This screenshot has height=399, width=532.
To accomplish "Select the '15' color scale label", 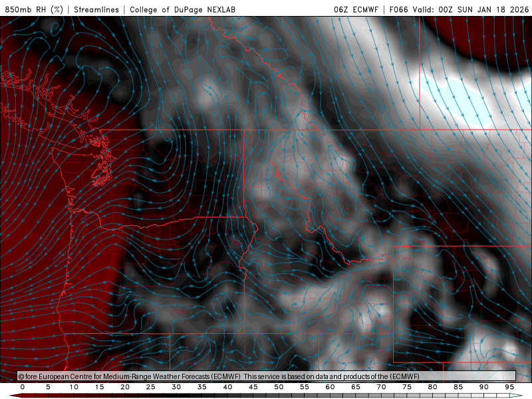I will (99, 387).
